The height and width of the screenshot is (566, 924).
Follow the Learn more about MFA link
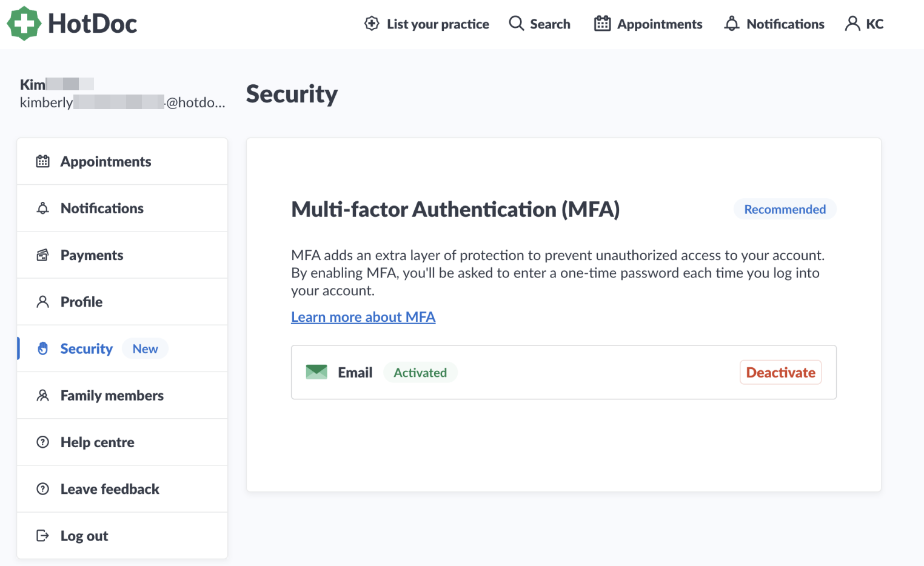363,317
